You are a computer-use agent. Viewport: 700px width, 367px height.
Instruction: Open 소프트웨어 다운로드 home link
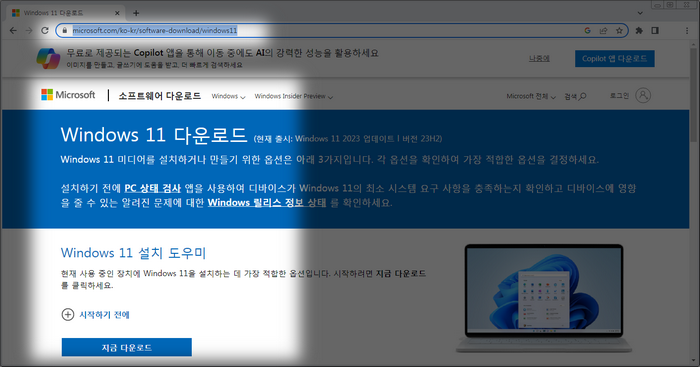[159, 96]
